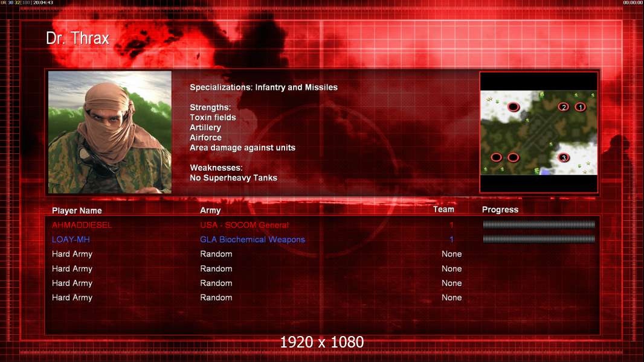Click the "Dr. Thrax" title
The width and height of the screenshot is (644, 362).
point(77,38)
